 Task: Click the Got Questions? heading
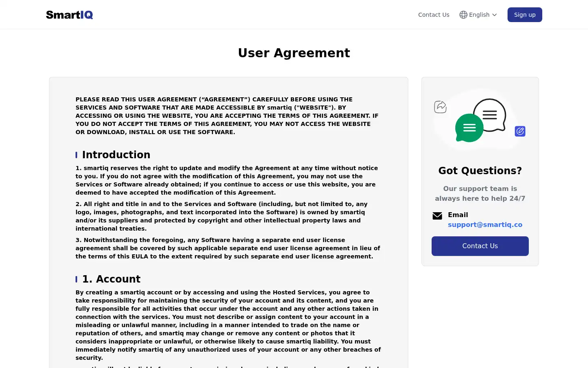[480, 171]
